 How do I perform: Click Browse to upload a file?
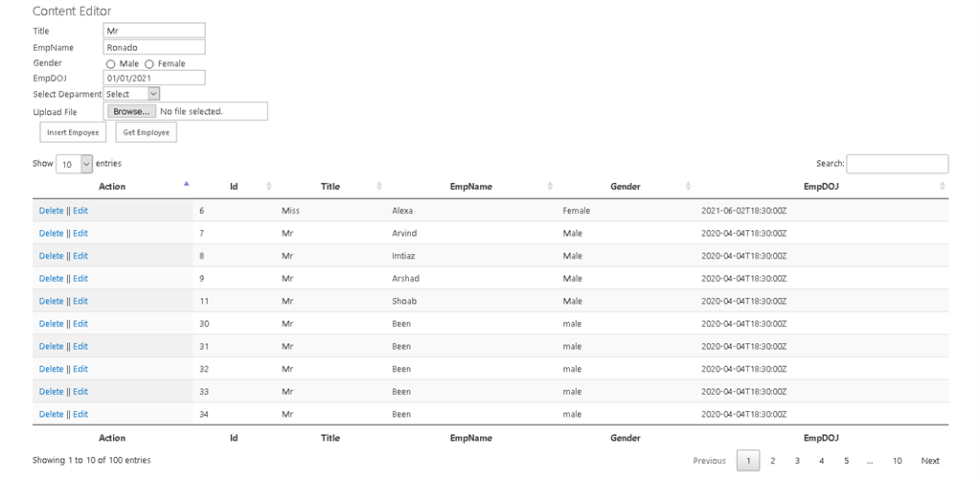(x=132, y=111)
